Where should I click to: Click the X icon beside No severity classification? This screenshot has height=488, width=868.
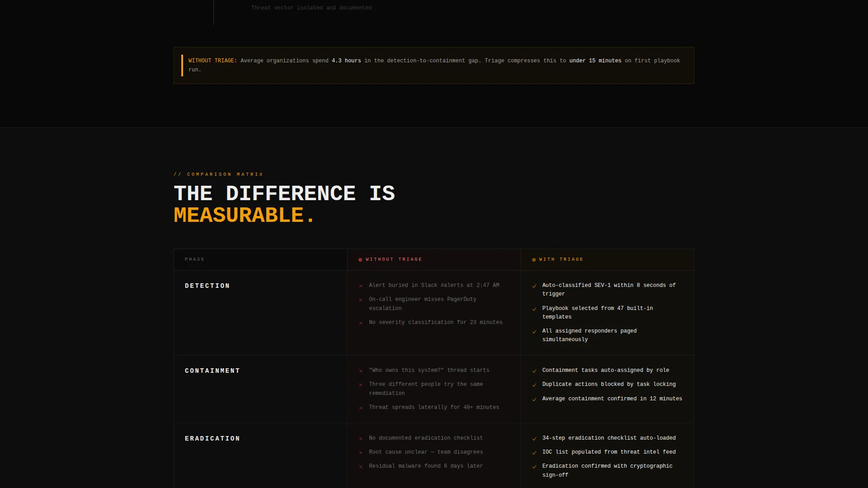click(x=361, y=323)
